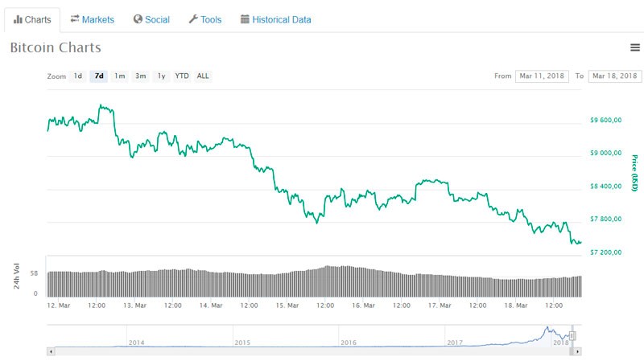Open the chart hamburger menu icon

(x=635, y=48)
